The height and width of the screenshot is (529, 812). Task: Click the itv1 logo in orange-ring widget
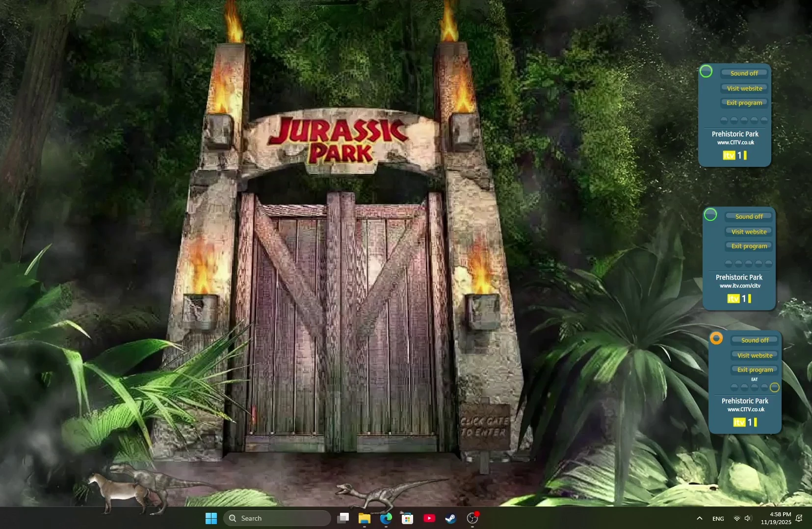[x=745, y=422]
